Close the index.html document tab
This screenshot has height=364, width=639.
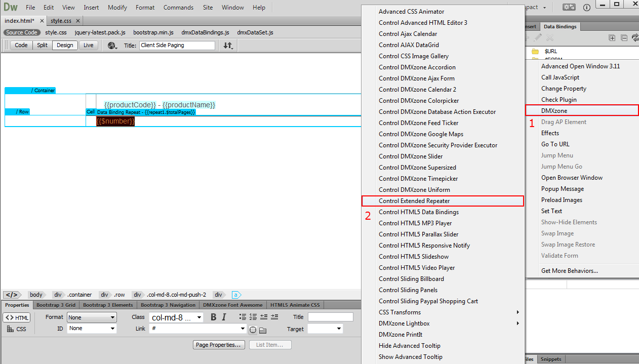41,21
